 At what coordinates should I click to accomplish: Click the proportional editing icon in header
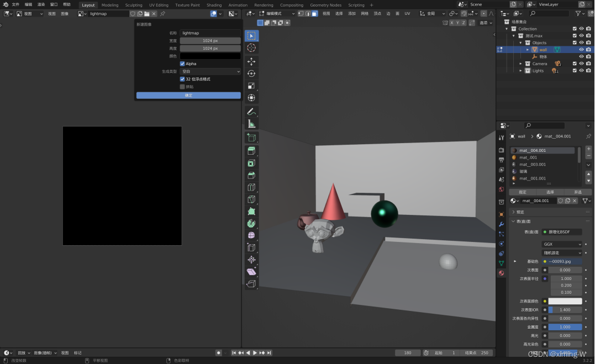[x=484, y=13]
